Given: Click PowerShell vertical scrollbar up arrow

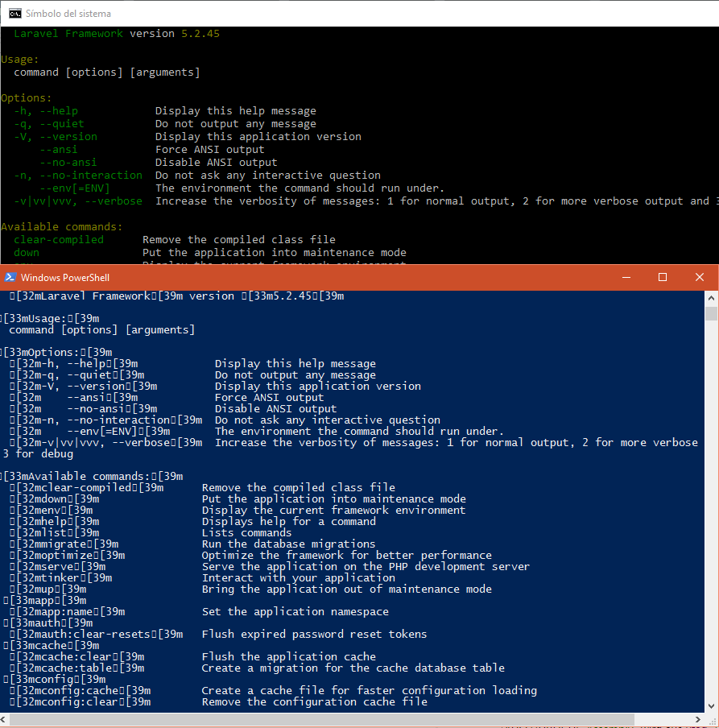Looking at the screenshot, I should tap(711, 298).
